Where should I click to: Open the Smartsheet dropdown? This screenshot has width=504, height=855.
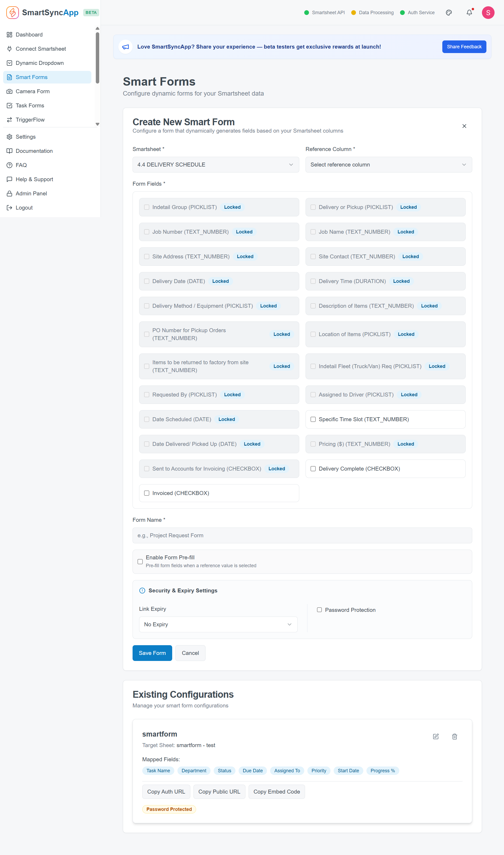pyautogui.click(x=216, y=165)
